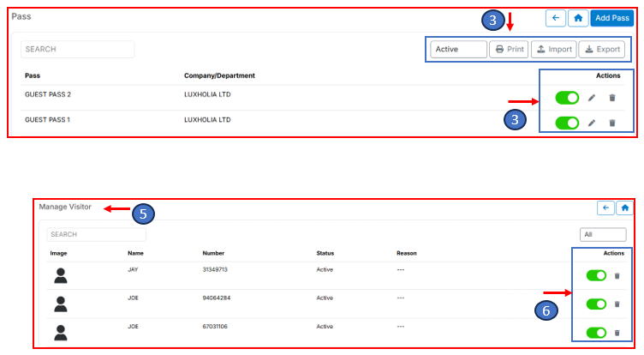
Task: Click the Print button
Action: [x=509, y=50]
